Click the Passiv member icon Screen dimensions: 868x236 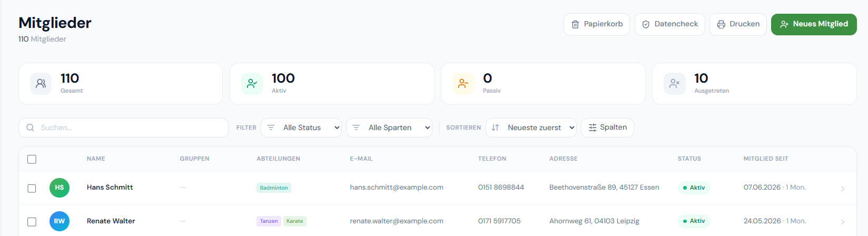point(463,83)
